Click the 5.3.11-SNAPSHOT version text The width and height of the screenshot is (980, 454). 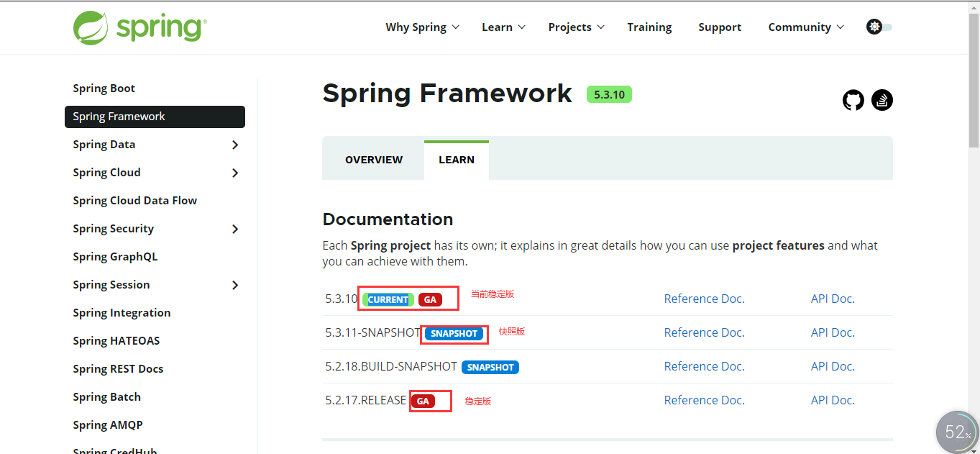[x=372, y=332]
